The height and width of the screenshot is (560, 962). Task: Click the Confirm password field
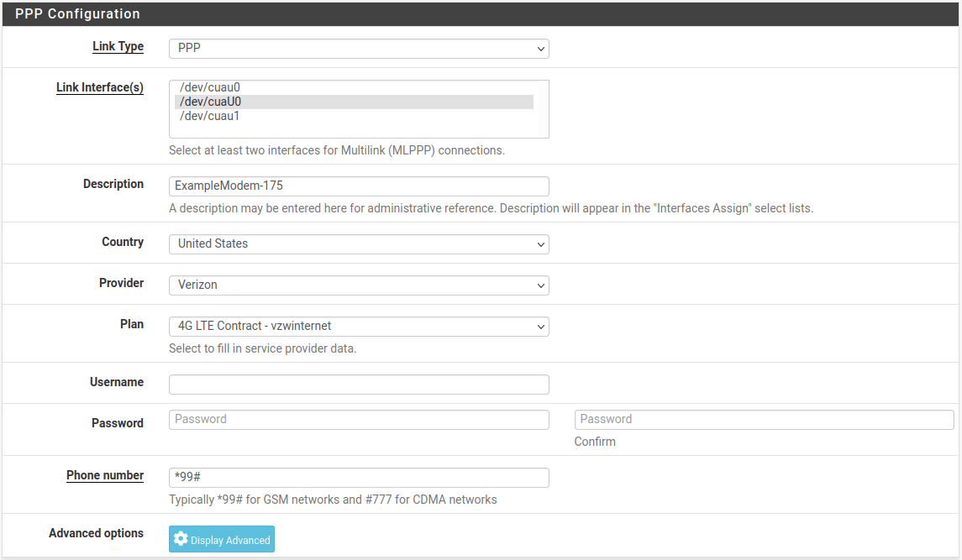764,419
